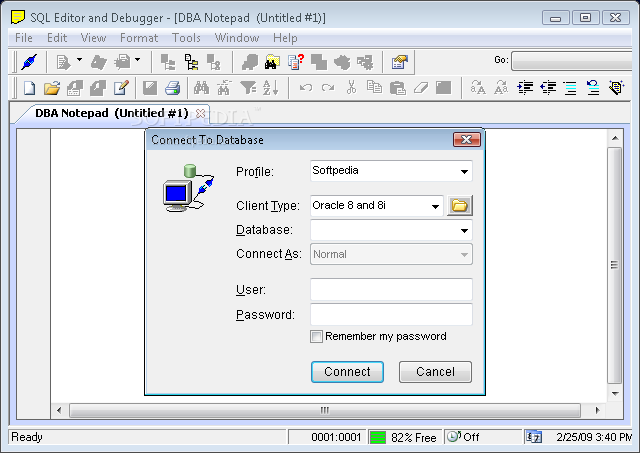Click the eraser clear icon
640x453 pixels.
(x=420, y=88)
